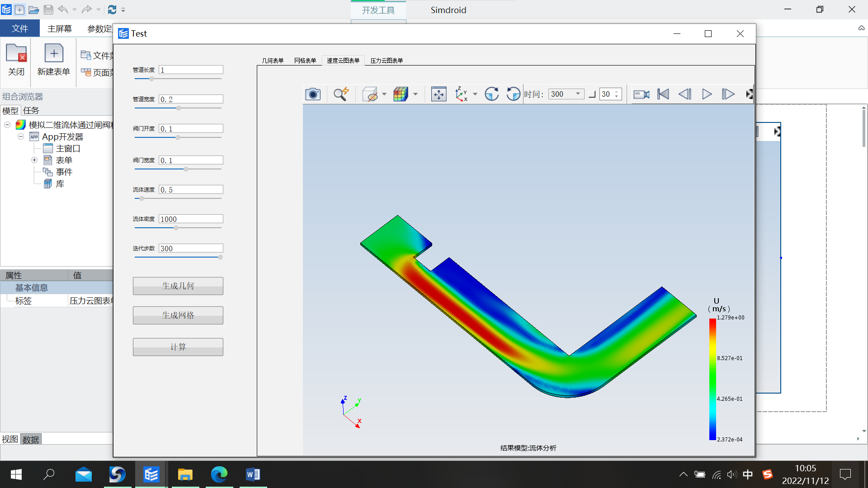This screenshot has width=868, height=488.
Task: Click the record animation camera icon
Action: [641, 94]
